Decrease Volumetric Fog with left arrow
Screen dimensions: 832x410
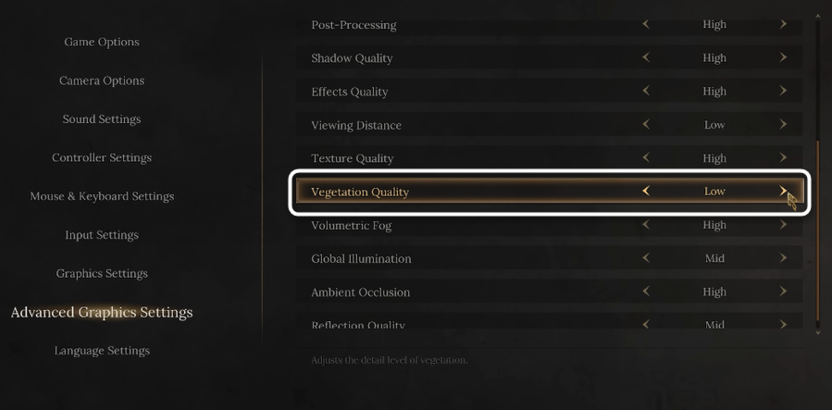click(x=646, y=225)
